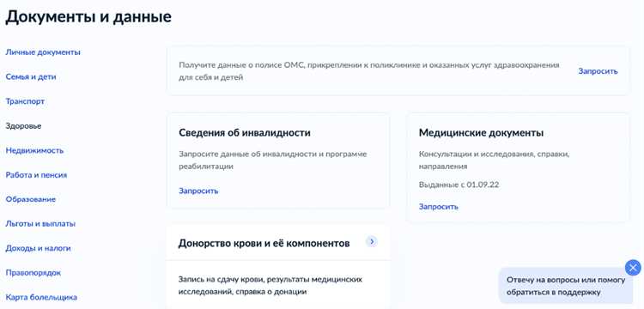Click the support assistant message bubble

point(566,286)
